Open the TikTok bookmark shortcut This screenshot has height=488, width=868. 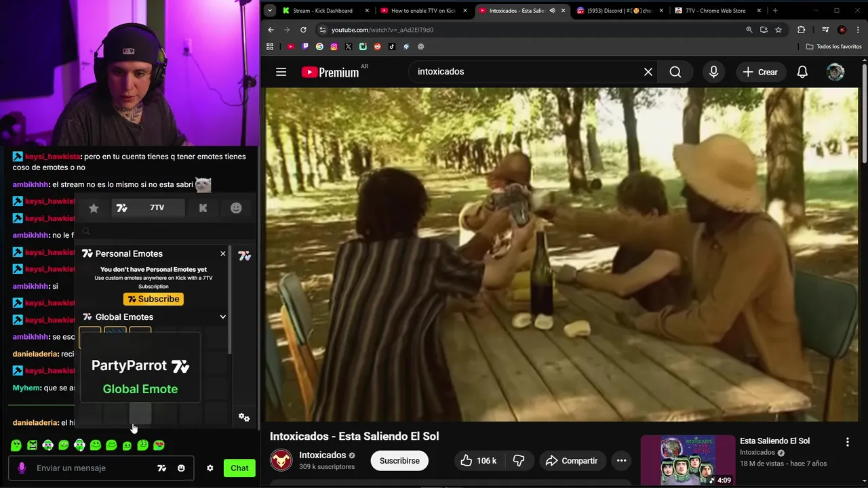[392, 47]
